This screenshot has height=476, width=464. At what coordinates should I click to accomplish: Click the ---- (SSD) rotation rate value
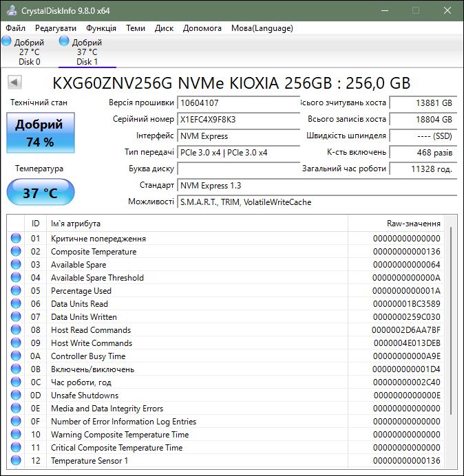(423, 136)
